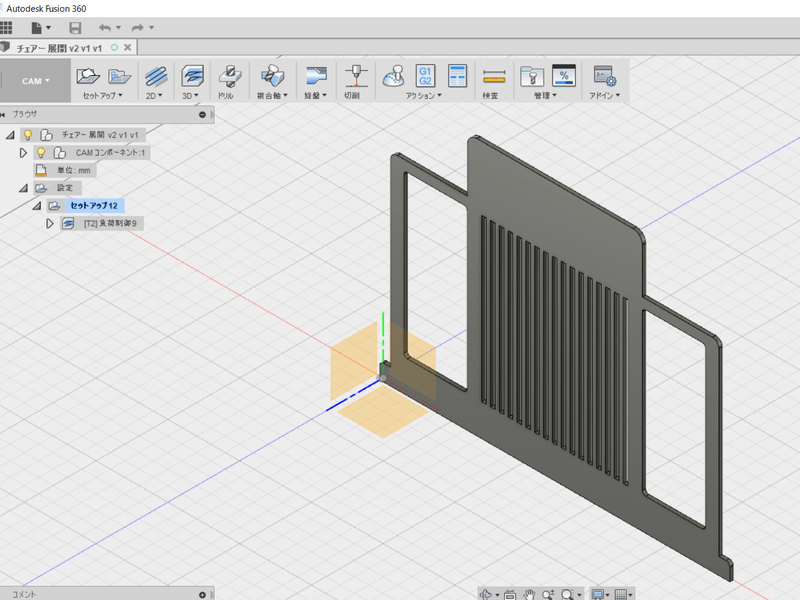The image size is (800, 600).
Task: Open the 旋盤 (turning) dropdown menu
Action: [317, 96]
